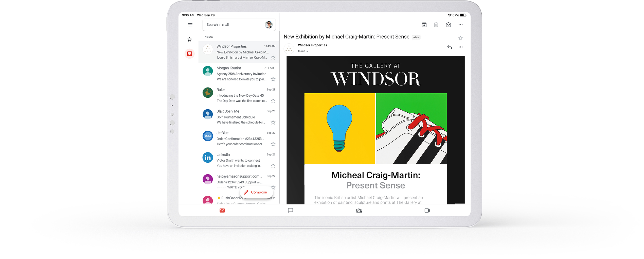Open the JetBlue order confirmation email
This screenshot has width=644, height=259.
(240, 139)
